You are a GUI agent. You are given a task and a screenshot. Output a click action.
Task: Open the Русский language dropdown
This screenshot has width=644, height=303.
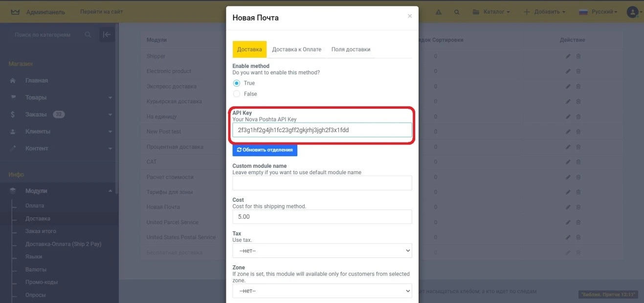598,12
